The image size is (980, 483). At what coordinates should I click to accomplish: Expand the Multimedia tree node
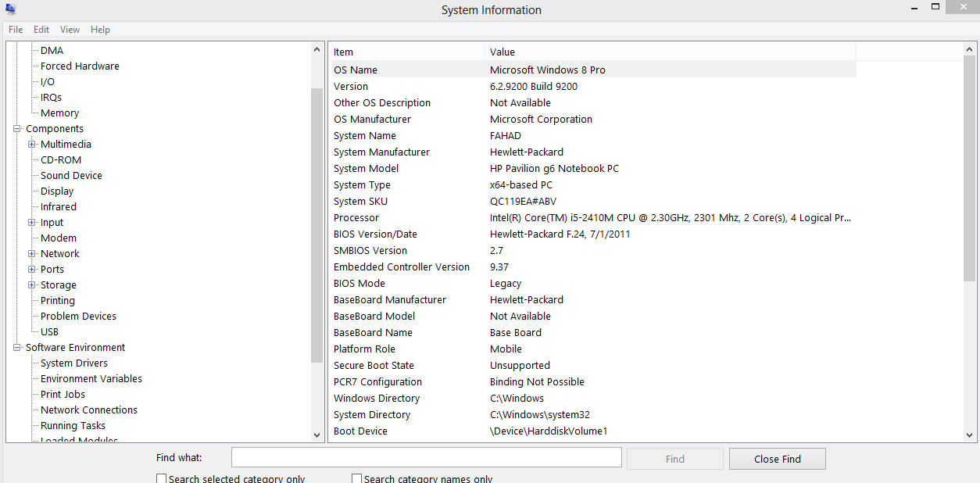click(32, 144)
